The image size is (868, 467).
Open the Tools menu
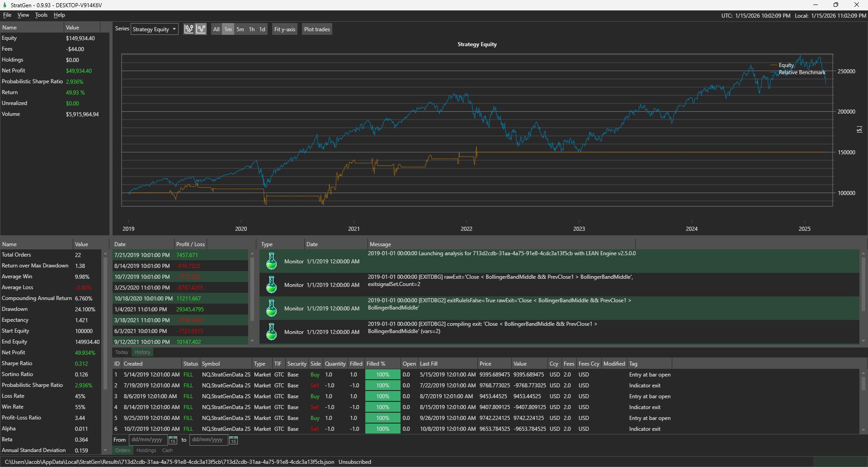click(41, 15)
